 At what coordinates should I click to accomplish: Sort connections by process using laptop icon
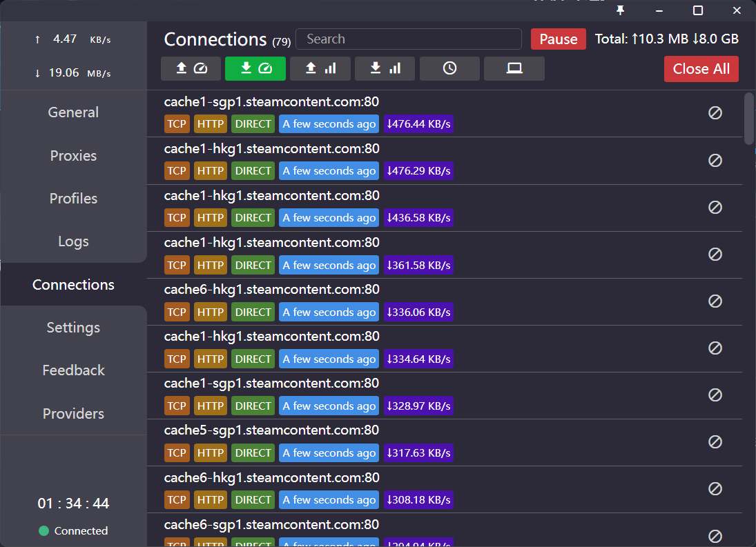[x=514, y=68]
